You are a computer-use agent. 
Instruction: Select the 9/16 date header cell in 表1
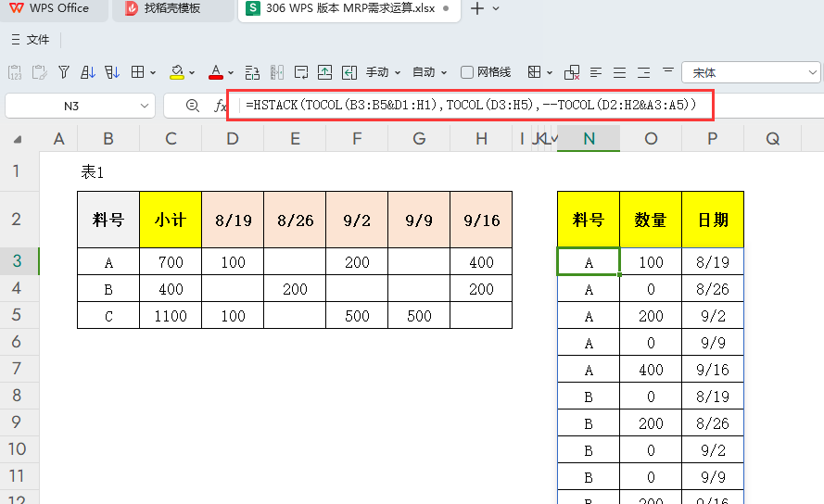[x=481, y=220]
